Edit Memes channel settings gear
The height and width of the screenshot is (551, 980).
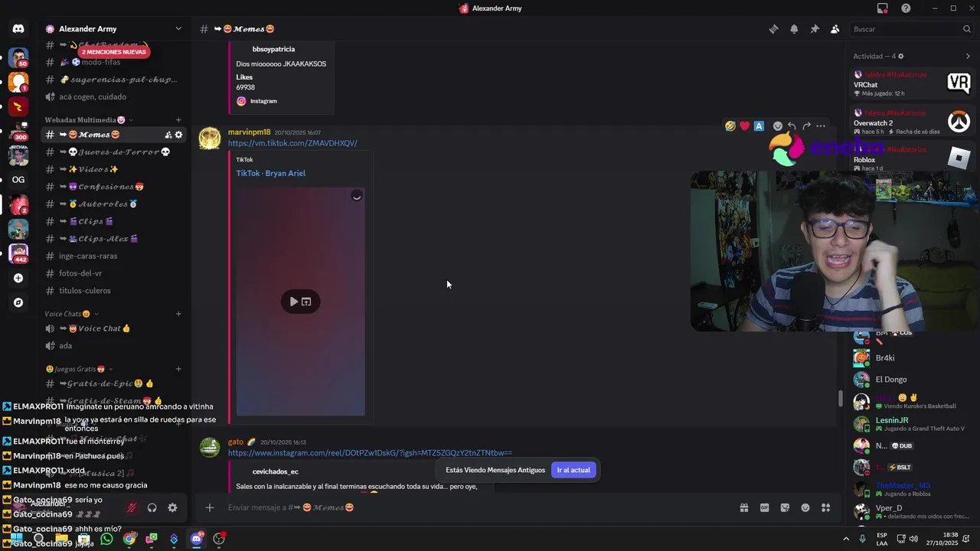pyautogui.click(x=179, y=135)
